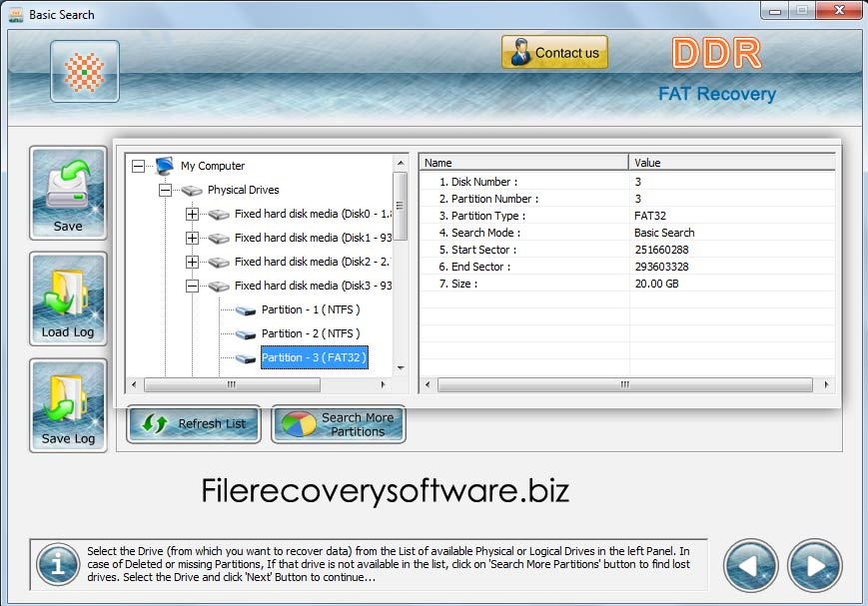The width and height of the screenshot is (868, 606).
Task: Click the '1. Disk Number :' row
Action: tap(627, 182)
